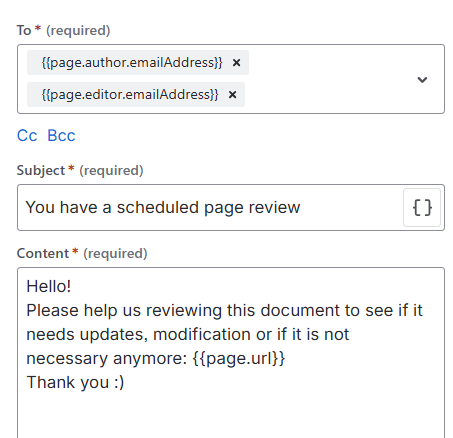453x438 pixels.
Task: Place cursor on 'Please help us reviewing' line
Action: pos(224,310)
